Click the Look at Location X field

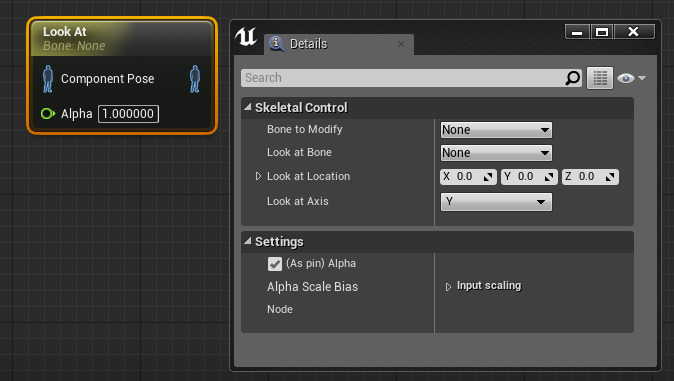click(469, 177)
